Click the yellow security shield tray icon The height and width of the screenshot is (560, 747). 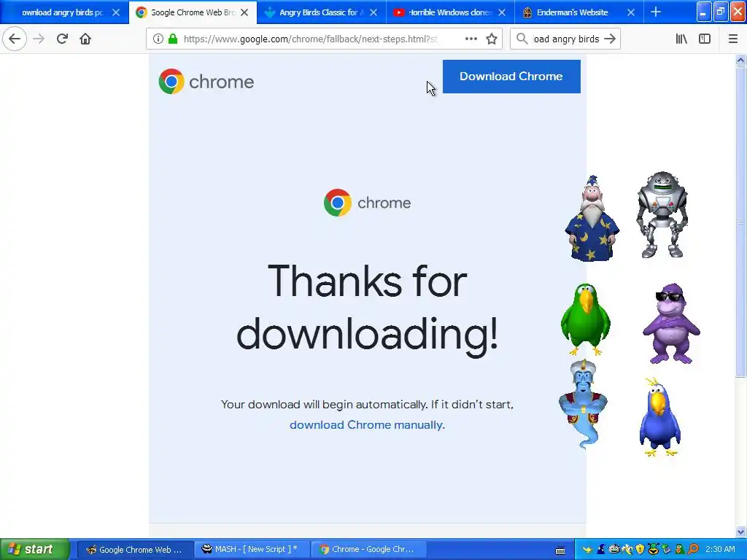click(x=640, y=549)
